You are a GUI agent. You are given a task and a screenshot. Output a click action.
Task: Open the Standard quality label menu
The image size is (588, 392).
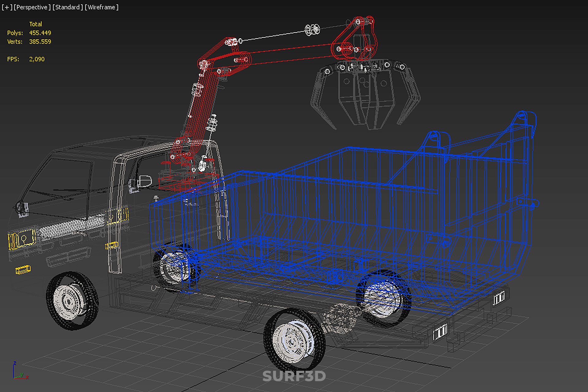pyautogui.click(x=67, y=7)
